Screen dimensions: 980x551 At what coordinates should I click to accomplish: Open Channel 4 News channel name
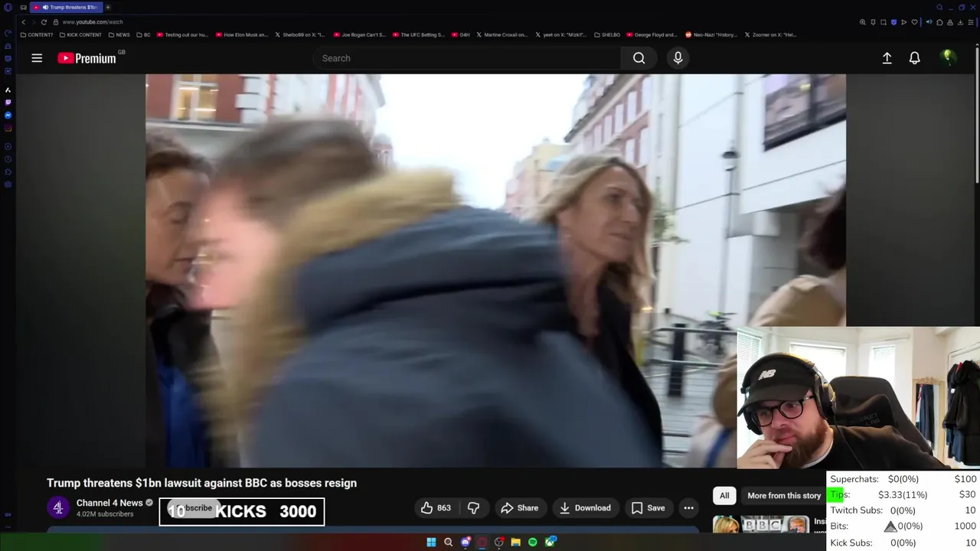[x=109, y=503]
